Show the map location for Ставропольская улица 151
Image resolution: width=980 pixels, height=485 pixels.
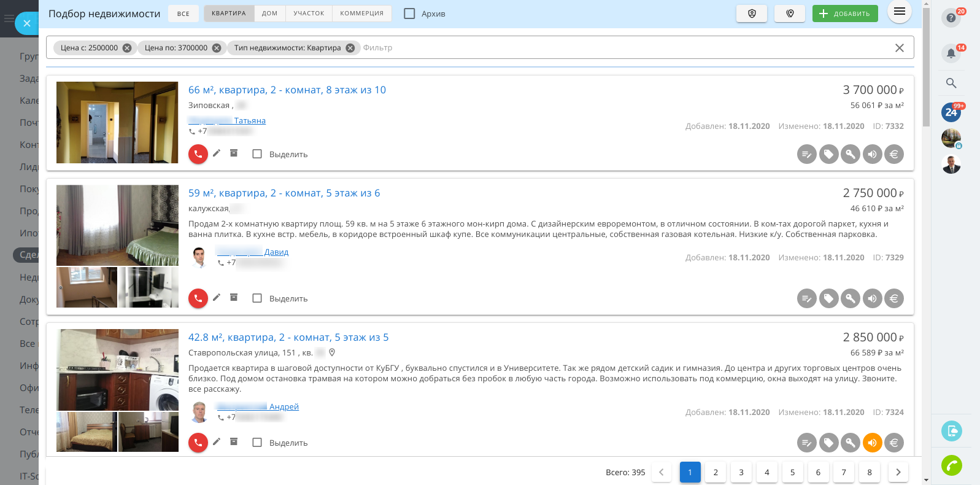click(x=332, y=352)
